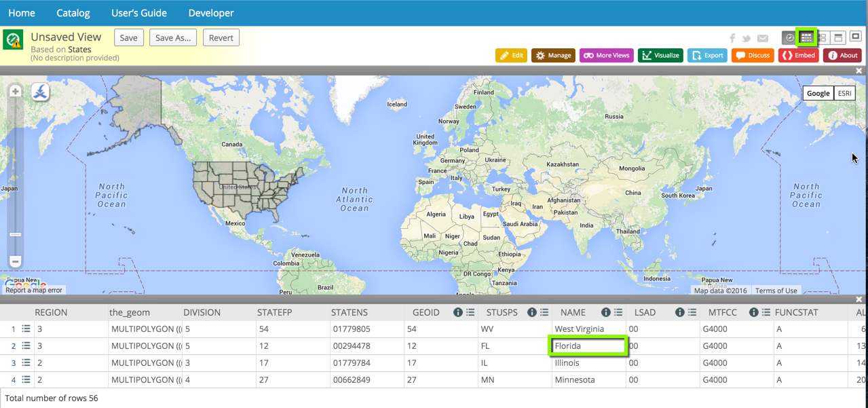Share this view on Facebook
Screen dimensions: 868x408
point(733,39)
